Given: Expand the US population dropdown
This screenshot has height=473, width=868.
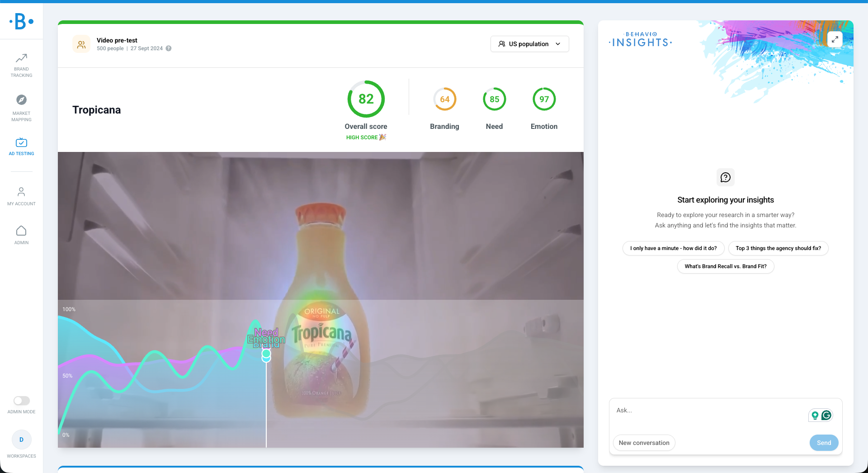Looking at the screenshot, I should 529,44.
